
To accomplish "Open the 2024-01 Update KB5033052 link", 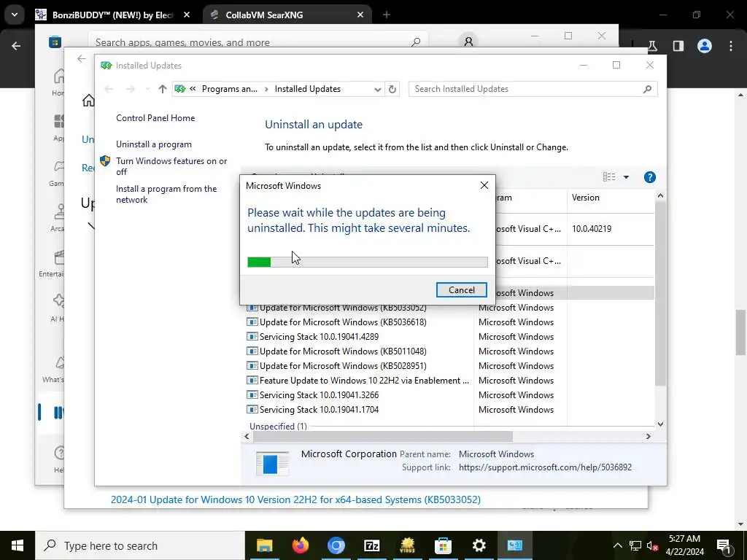I will [x=295, y=500].
